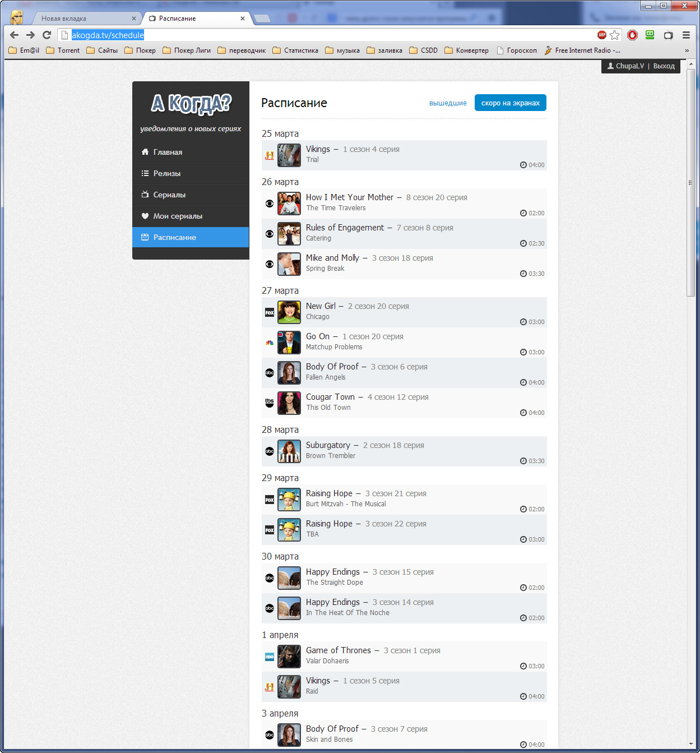Click the History channel logo beside Vikings Trial
Screen dimensions: 700x753
point(270,155)
